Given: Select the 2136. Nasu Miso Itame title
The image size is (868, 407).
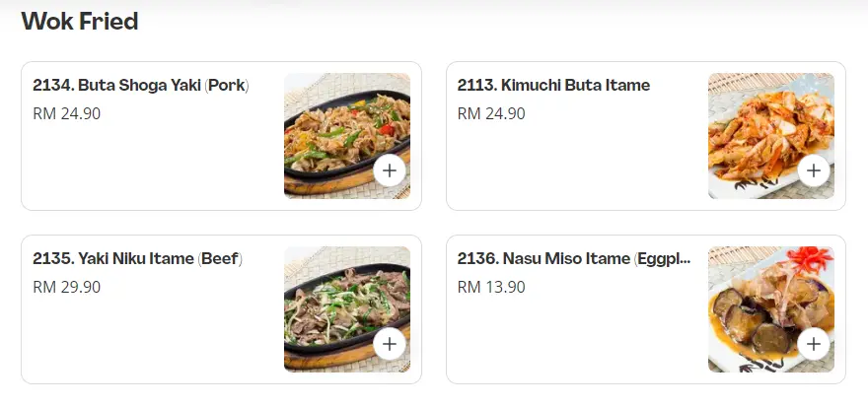Looking at the screenshot, I should 543,259.
